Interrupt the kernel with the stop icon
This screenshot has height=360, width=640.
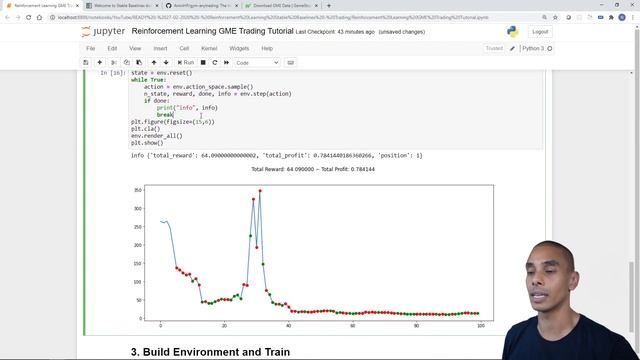pyautogui.click(x=203, y=62)
